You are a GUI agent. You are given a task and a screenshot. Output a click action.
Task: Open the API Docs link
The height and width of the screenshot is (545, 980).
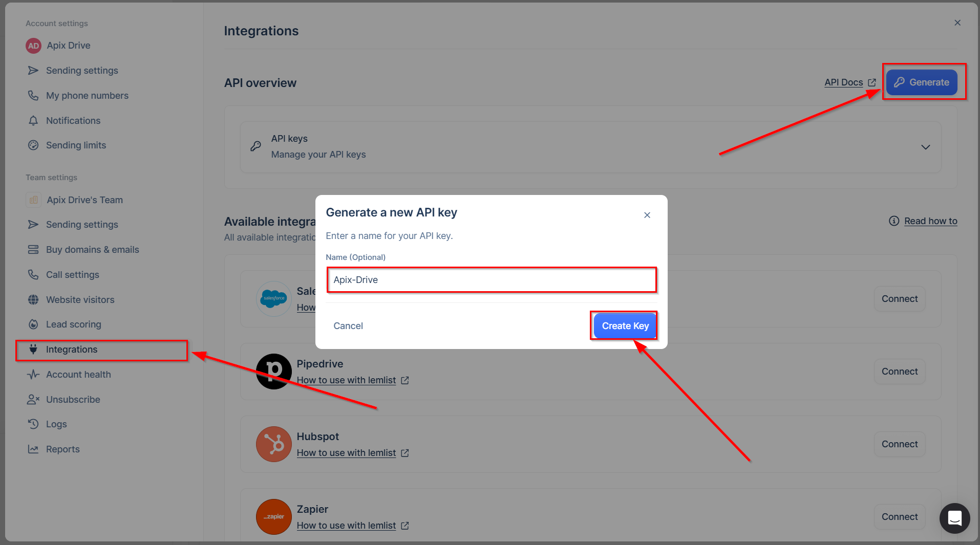[843, 82]
